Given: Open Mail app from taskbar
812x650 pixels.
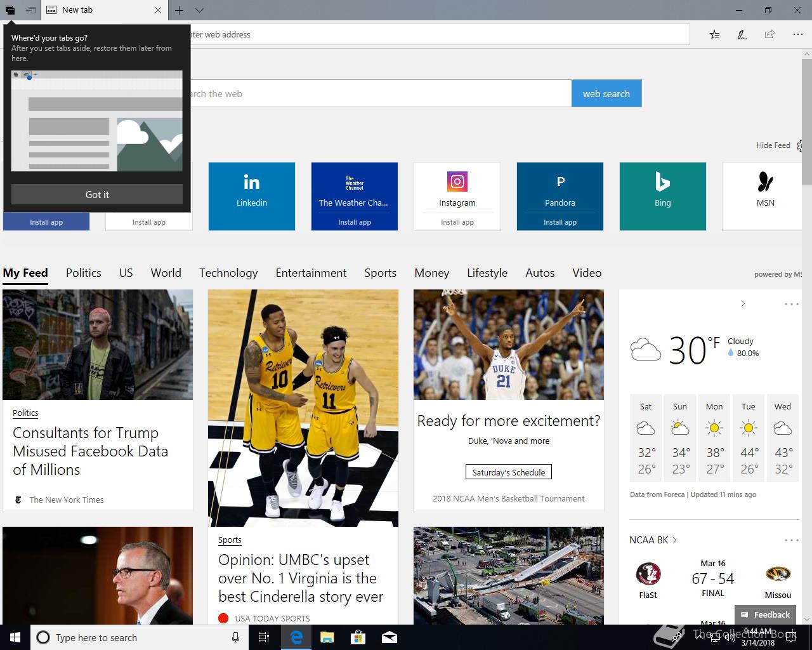Looking at the screenshot, I should coord(390,637).
